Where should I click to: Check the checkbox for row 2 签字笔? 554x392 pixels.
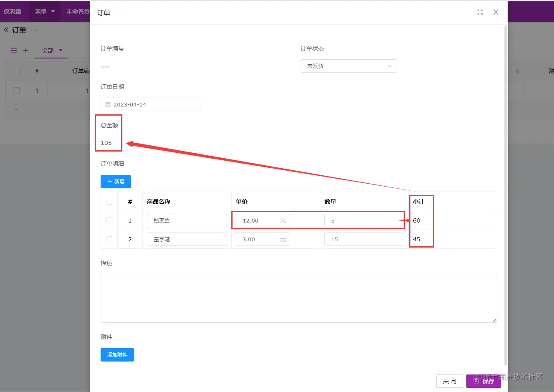(x=109, y=239)
